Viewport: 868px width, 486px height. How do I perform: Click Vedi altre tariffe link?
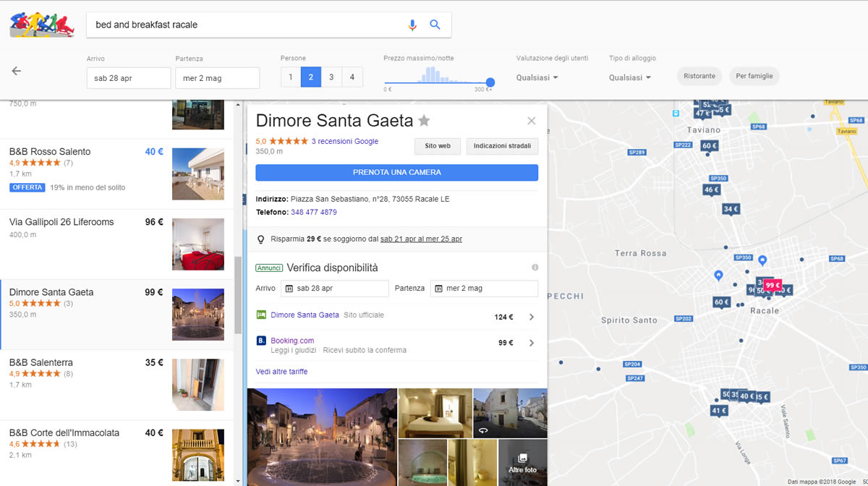click(x=281, y=372)
